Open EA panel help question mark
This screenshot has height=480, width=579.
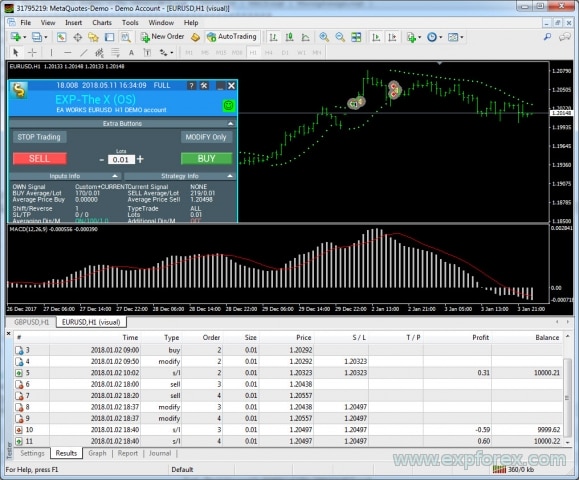click(x=191, y=86)
